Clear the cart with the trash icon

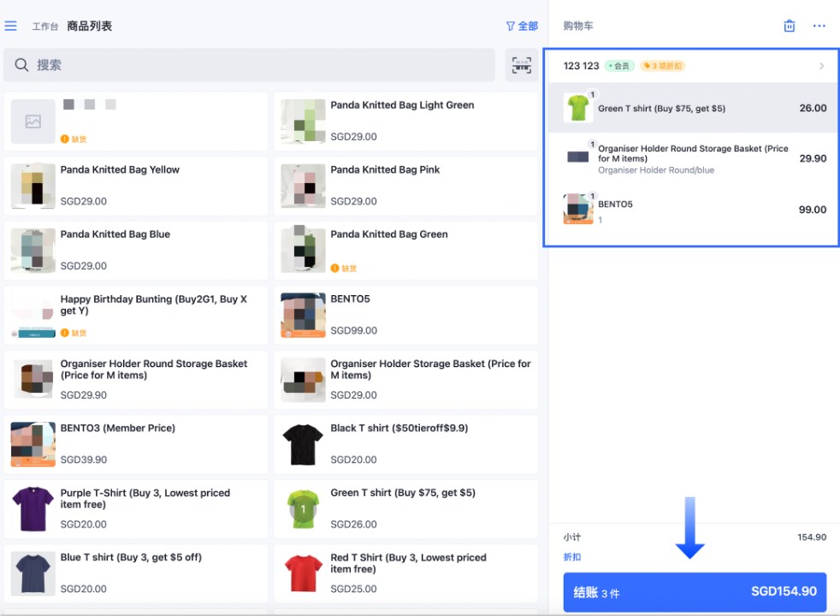pos(790,26)
